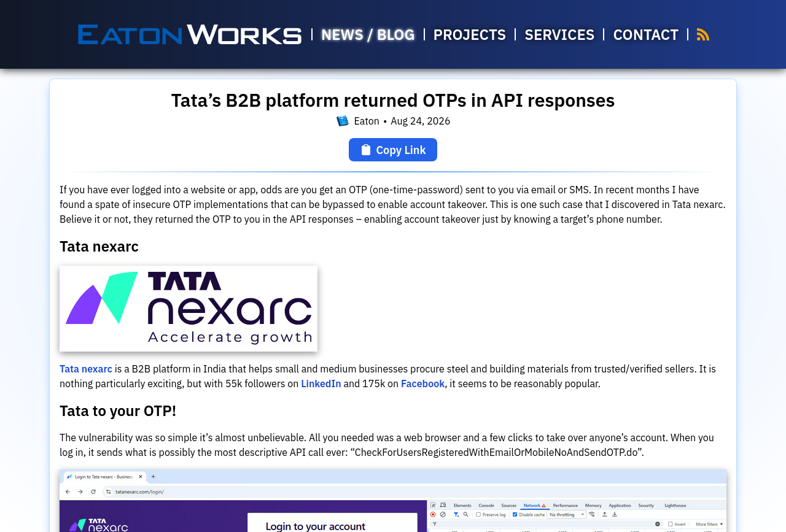Click the site info icon beside tatanexarc.com/login/
Image resolution: width=786 pixels, height=532 pixels.
109,492
